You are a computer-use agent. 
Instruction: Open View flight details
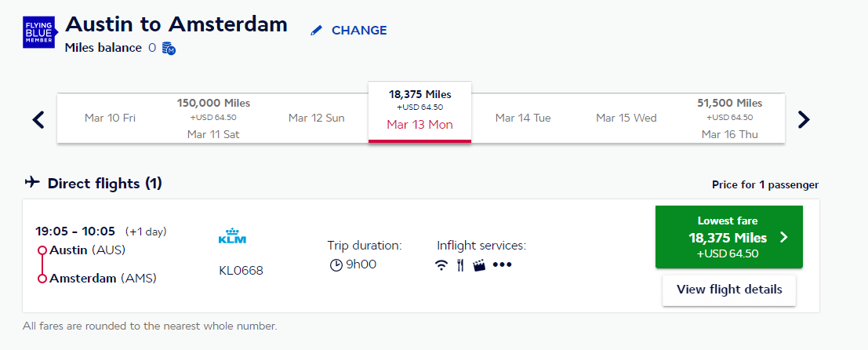point(729,290)
